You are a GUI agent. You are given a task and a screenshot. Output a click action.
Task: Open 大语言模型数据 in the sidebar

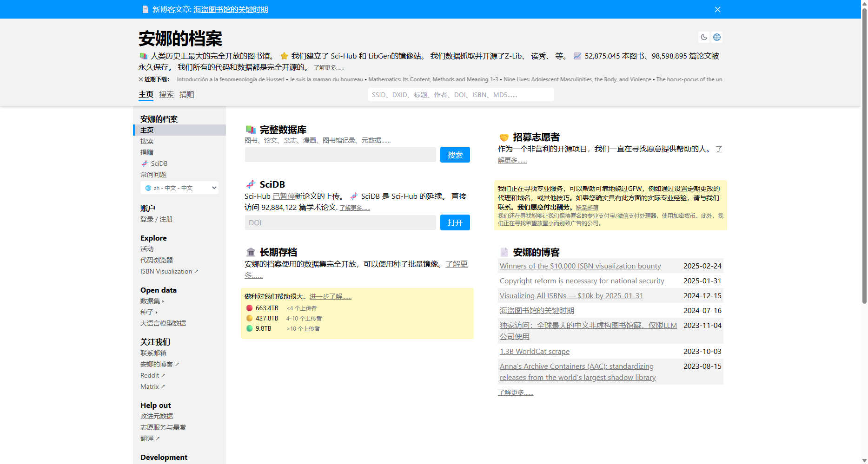163,323
